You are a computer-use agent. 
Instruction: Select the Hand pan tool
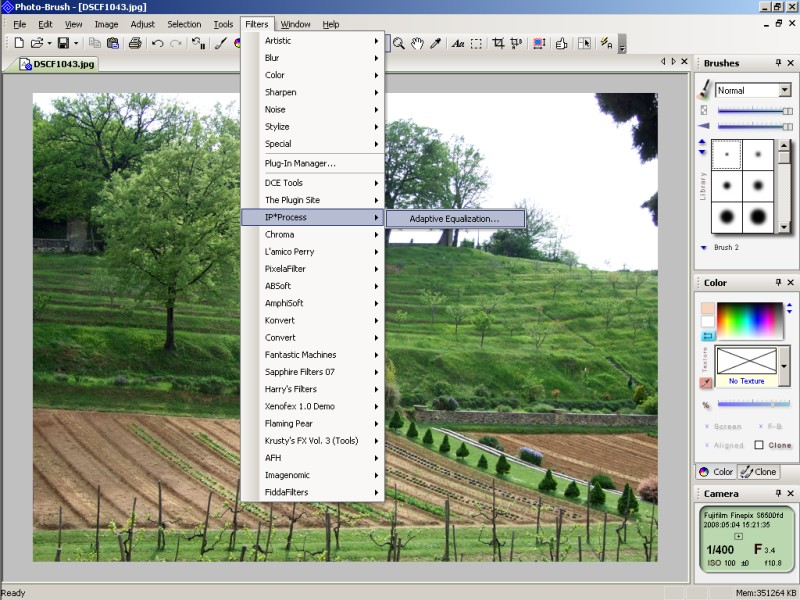(417, 43)
